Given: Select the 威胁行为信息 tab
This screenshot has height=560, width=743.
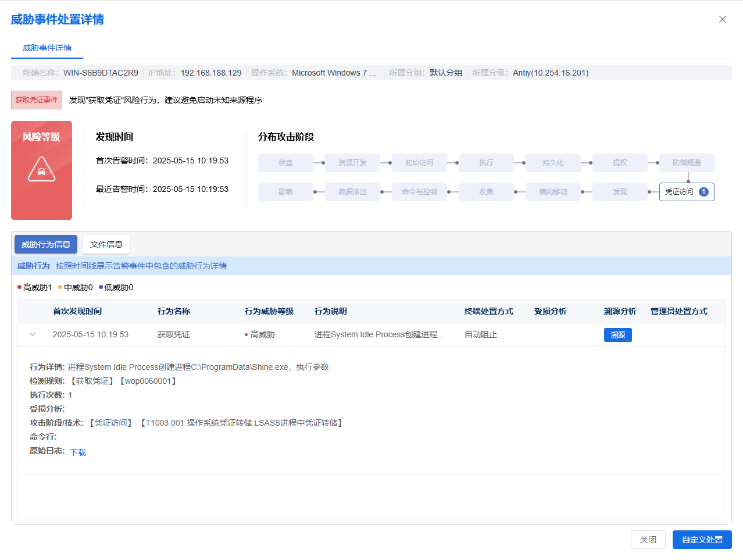Looking at the screenshot, I should click(x=46, y=244).
